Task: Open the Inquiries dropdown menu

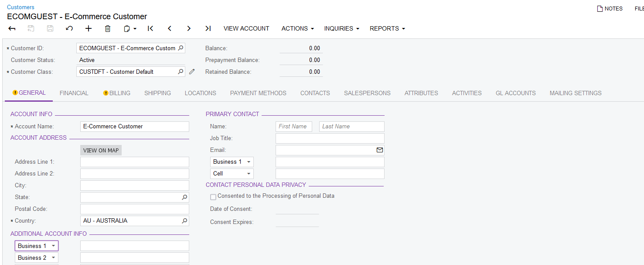Action: pos(341,28)
